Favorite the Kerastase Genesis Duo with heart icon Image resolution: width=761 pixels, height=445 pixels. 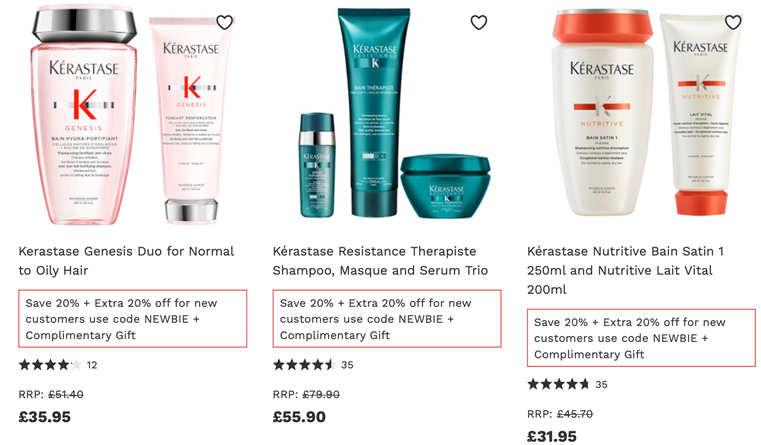(x=224, y=22)
